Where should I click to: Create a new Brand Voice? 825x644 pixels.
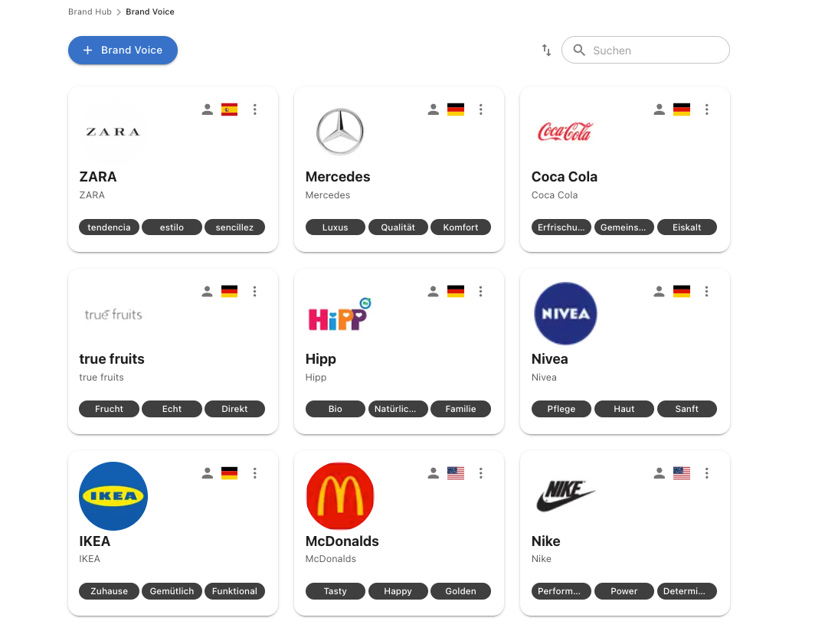click(x=123, y=51)
